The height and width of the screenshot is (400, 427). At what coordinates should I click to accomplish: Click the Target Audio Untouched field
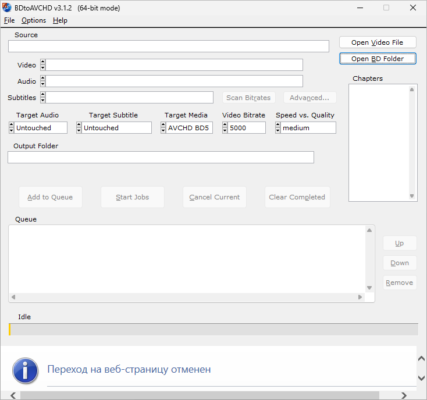click(41, 128)
